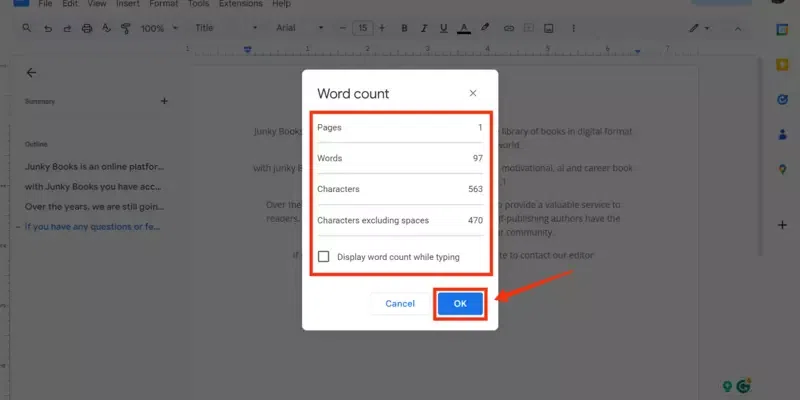
Task: Toggle bold formatting
Action: pyautogui.click(x=404, y=29)
